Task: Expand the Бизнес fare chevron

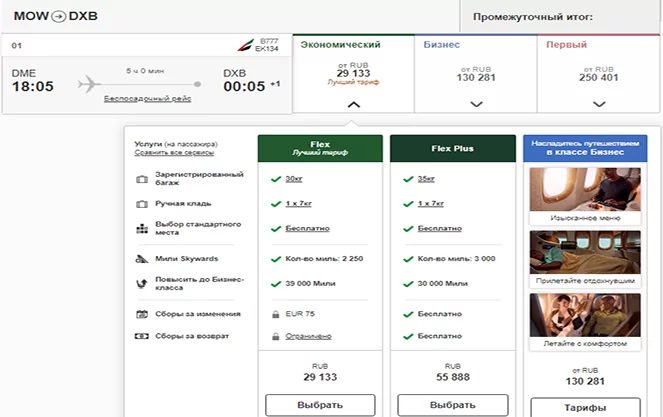Action: click(x=477, y=104)
